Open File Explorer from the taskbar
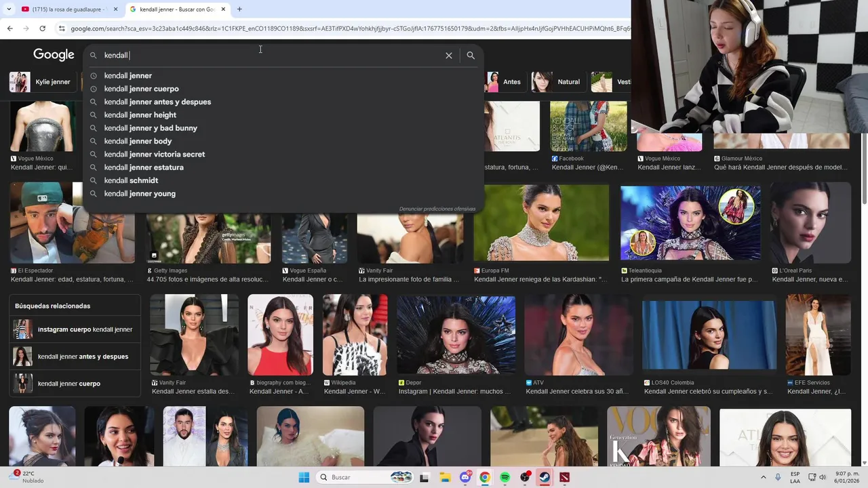 tap(445, 477)
